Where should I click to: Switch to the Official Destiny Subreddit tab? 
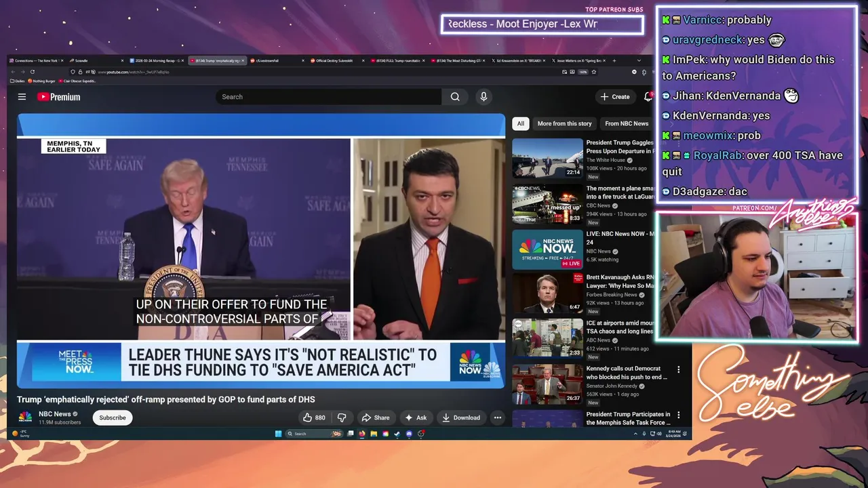click(337, 60)
